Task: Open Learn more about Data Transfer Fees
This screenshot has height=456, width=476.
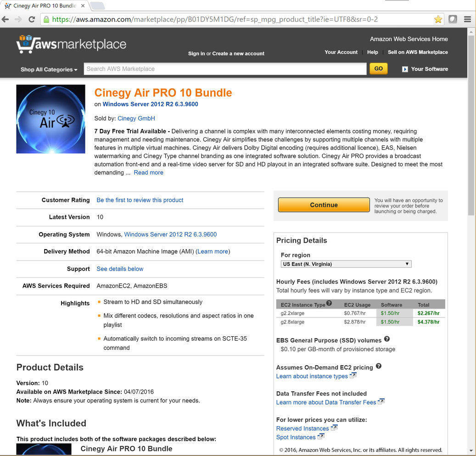Action: [326, 402]
